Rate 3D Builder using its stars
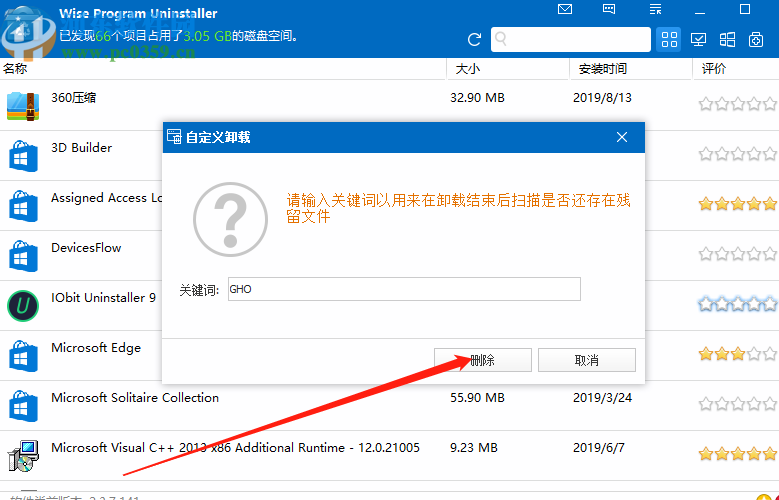Image resolution: width=779 pixels, height=500 pixels. tap(738, 154)
